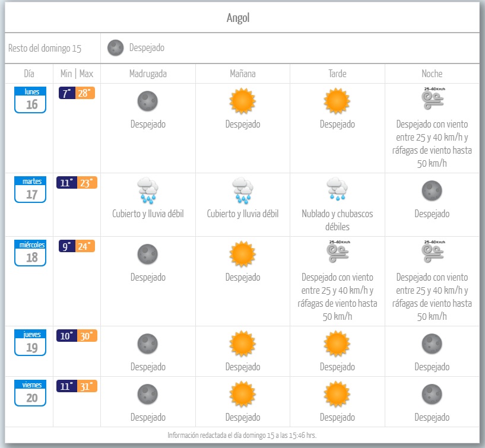Image resolution: width=485 pixels, height=448 pixels.
Task: Select the lunes 16 calendar date badge
Action: point(31,99)
